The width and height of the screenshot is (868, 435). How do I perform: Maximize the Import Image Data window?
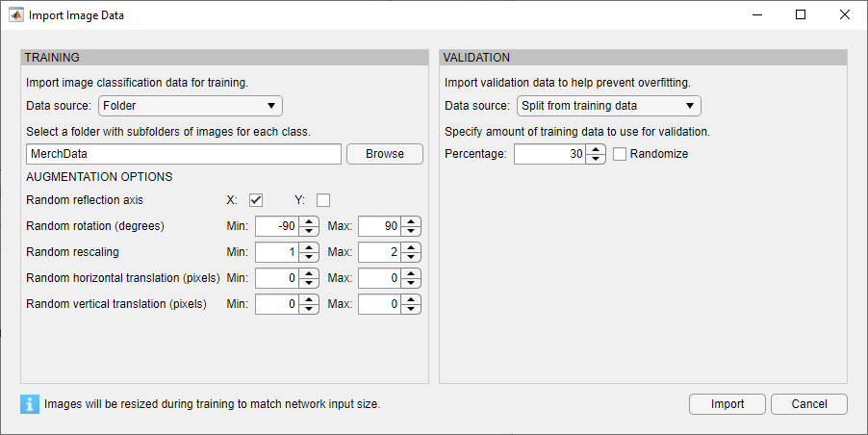click(x=801, y=15)
